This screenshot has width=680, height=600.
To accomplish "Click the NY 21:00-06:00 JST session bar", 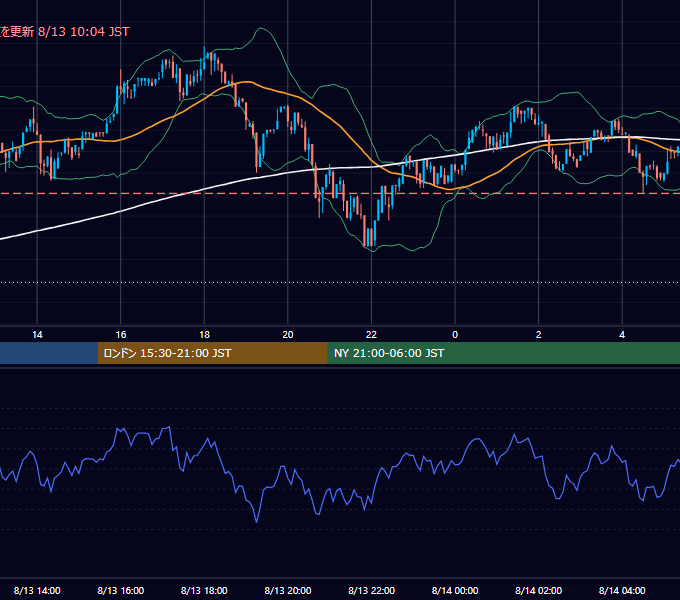I will click(503, 353).
